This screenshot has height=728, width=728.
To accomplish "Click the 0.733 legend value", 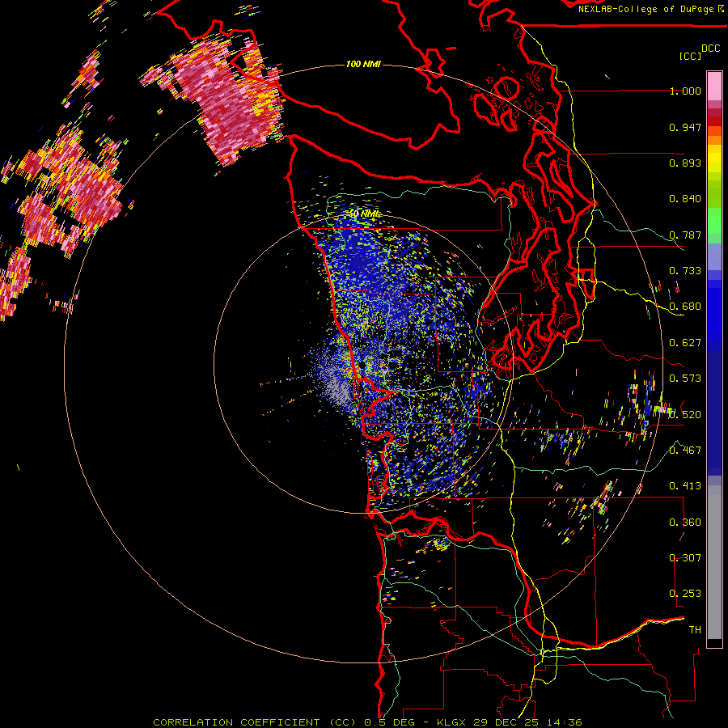I will point(685,271).
